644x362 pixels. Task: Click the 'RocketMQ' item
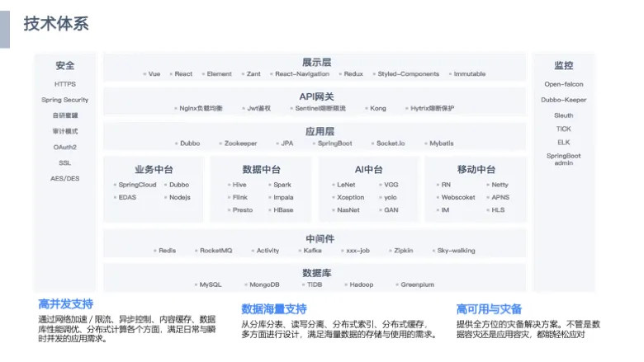click(x=216, y=251)
